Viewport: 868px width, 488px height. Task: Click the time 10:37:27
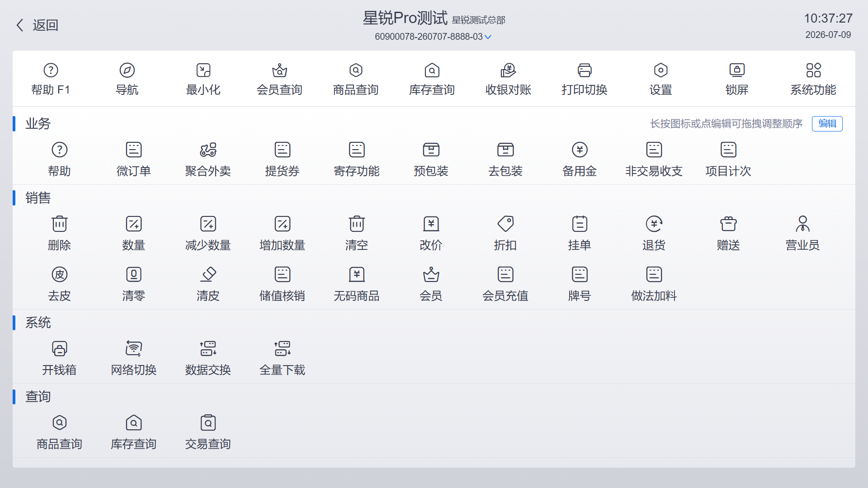tap(828, 19)
